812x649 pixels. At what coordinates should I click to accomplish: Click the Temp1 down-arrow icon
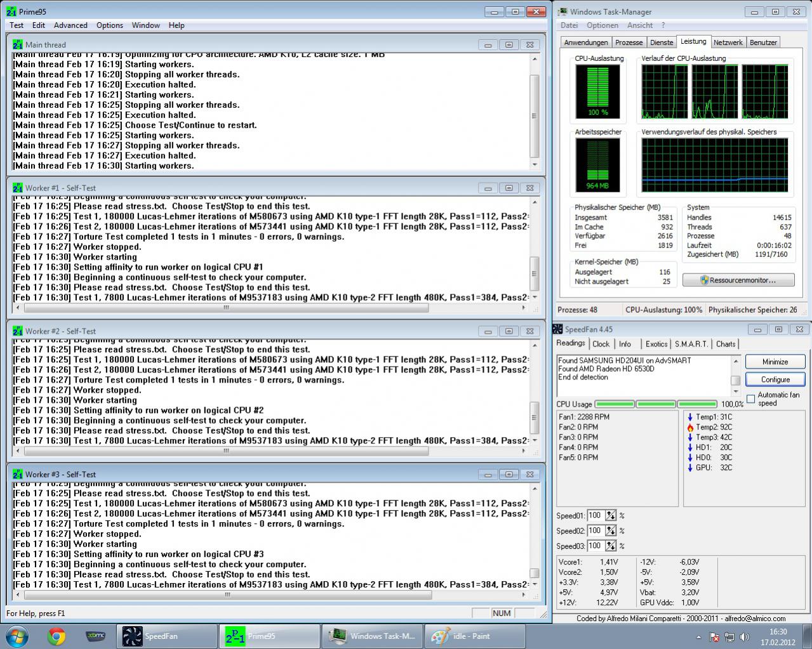(690, 417)
